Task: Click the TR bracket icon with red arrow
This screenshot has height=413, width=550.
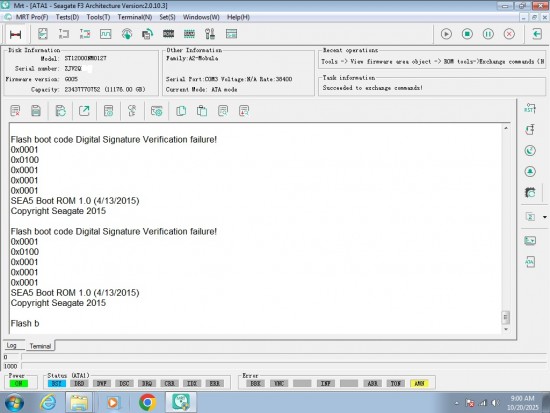Action: coord(85,34)
